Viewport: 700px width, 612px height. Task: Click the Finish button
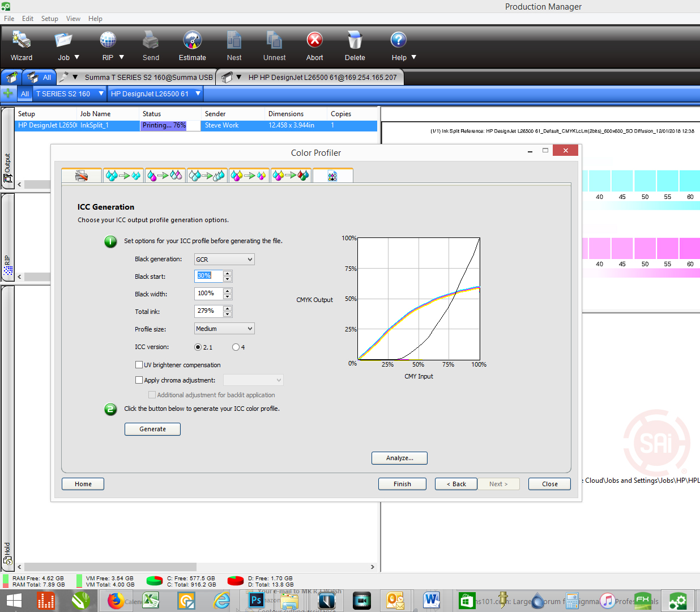(402, 484)
